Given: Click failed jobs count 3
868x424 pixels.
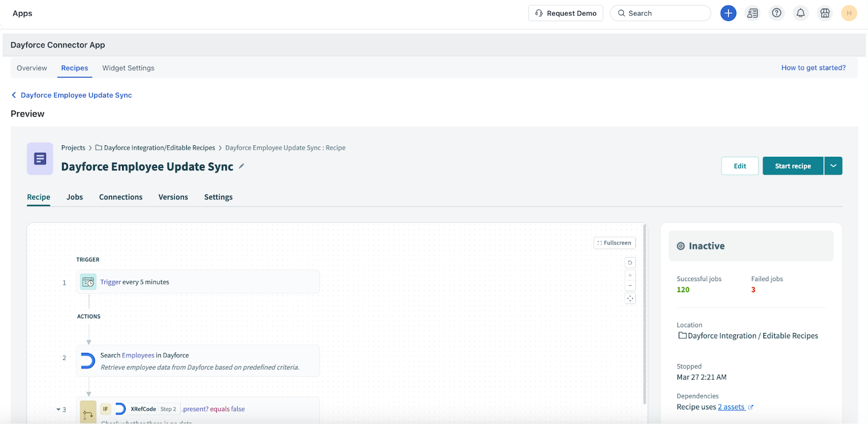Looking at the screenshot, I should pyautogui.click(x=753, y=290).
